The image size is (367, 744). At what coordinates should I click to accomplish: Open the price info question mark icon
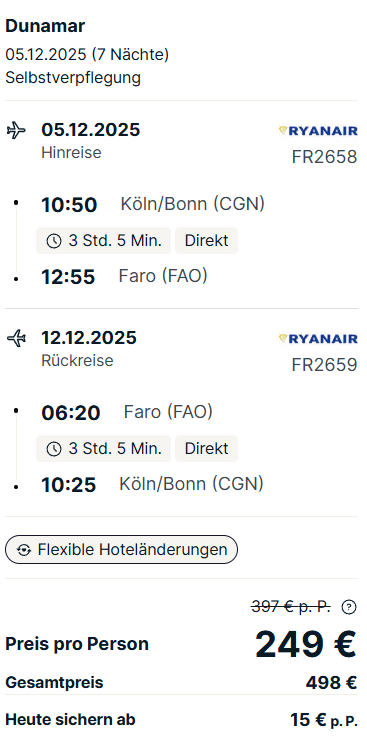(x=349, y=607)
